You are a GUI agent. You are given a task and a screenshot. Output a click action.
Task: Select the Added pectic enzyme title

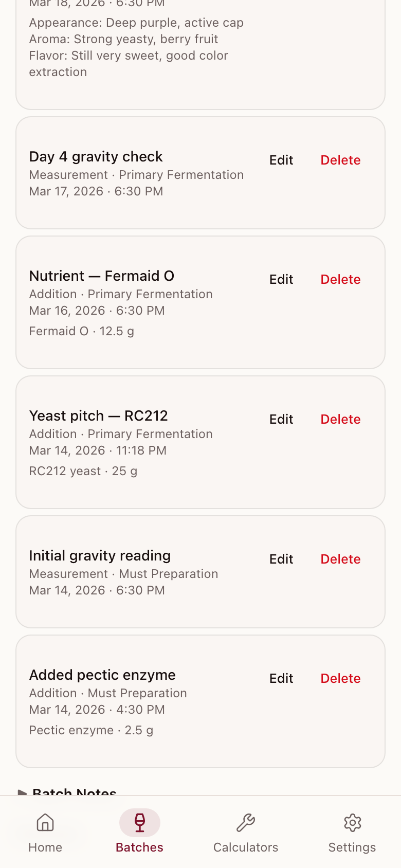pyautogui.click(x=102, y=675)
